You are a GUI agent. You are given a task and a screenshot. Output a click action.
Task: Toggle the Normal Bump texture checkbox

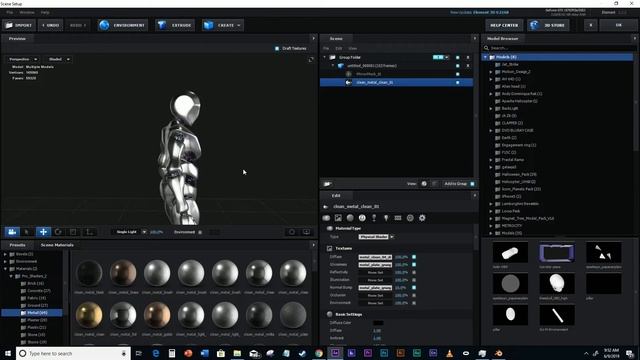pos(414,288)
